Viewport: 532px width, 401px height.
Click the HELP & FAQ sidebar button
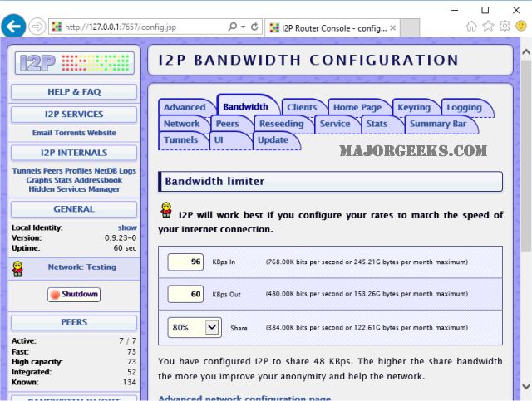(74, 92)
